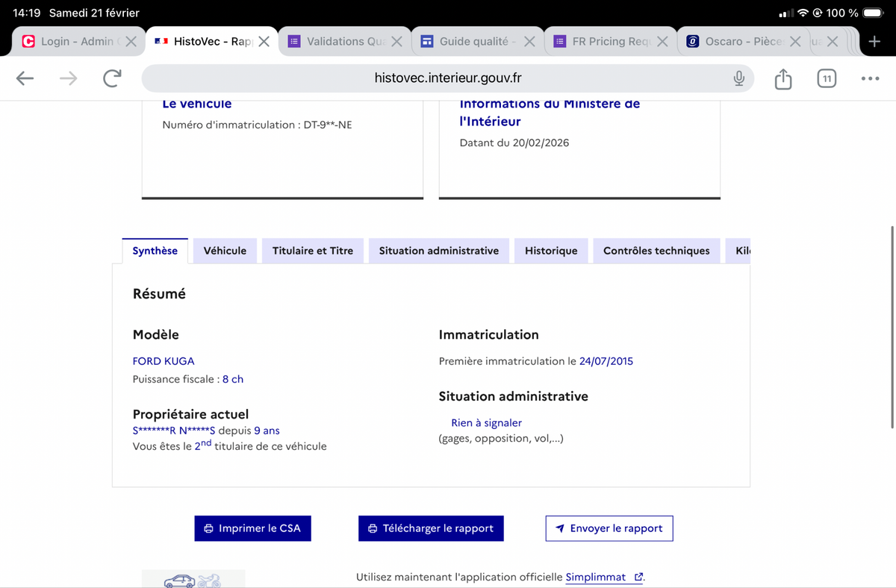
Task: Open the Situation administrative tab
Action: 439,251
